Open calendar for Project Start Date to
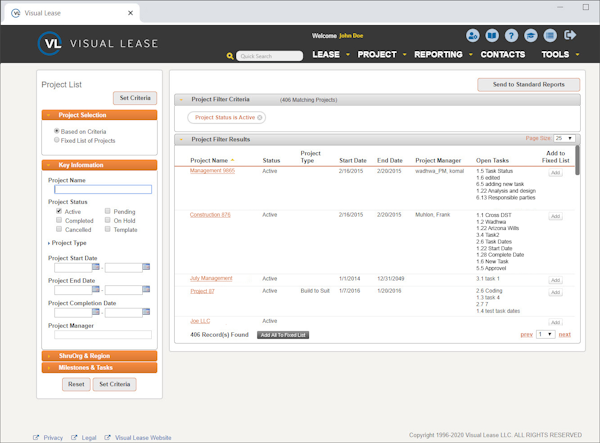Viewport: 600px width, 443px height. pos(146,267)
